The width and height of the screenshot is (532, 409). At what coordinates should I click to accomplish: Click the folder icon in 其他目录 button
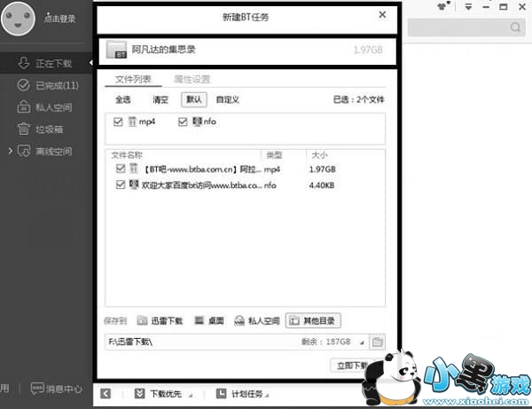coord(294,321)
